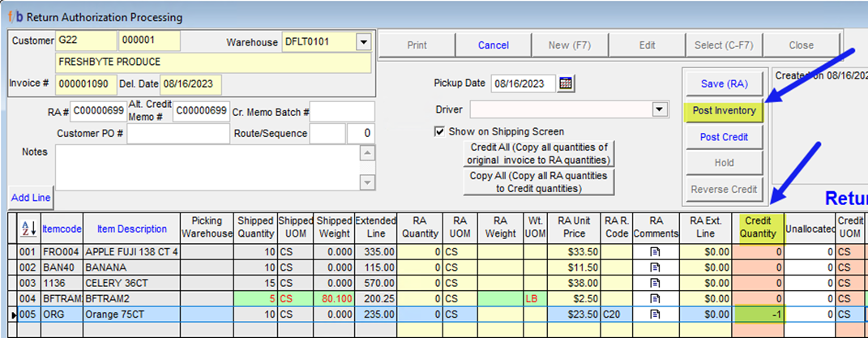Toggle Show on Shipping Screen checkbox
The height and width of the screenshot is (338, 868).
[x=440, y=131]
